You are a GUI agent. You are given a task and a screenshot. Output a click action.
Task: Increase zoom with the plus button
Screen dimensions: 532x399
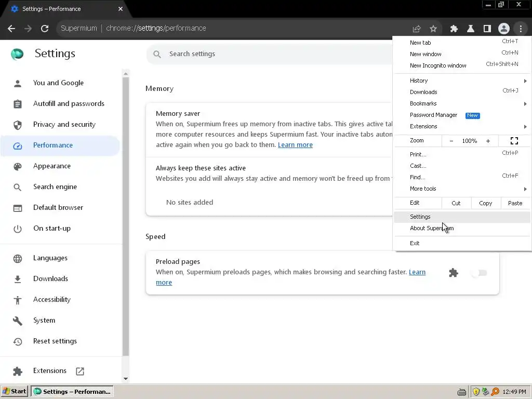click(488, 141)
